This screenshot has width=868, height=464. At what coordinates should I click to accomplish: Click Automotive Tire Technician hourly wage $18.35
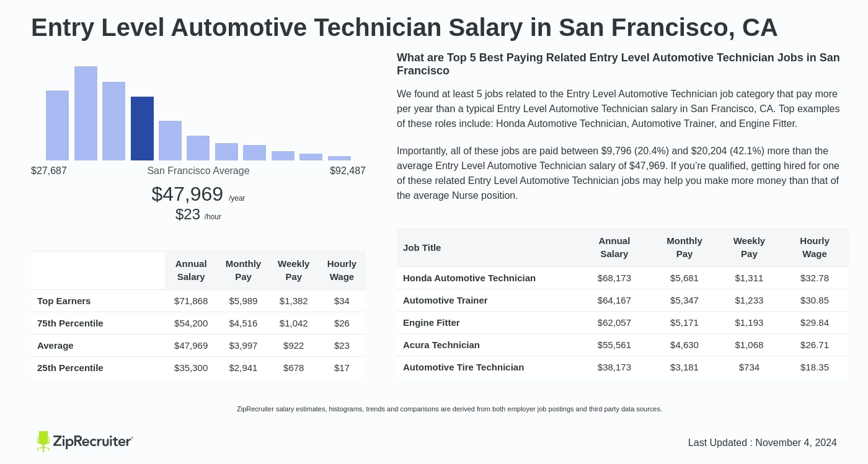[815, 367]
